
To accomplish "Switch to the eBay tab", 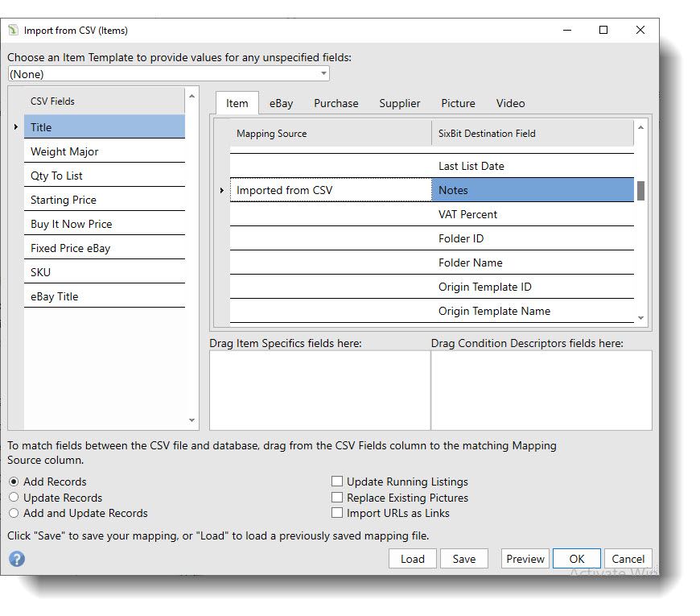I will pyautogui.click(x=281, y=103).
